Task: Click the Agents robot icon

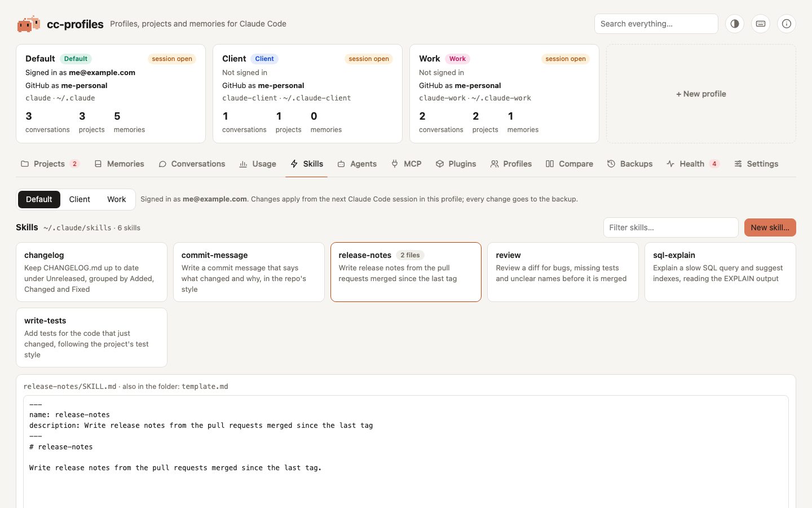Action: tap(341, 164)
